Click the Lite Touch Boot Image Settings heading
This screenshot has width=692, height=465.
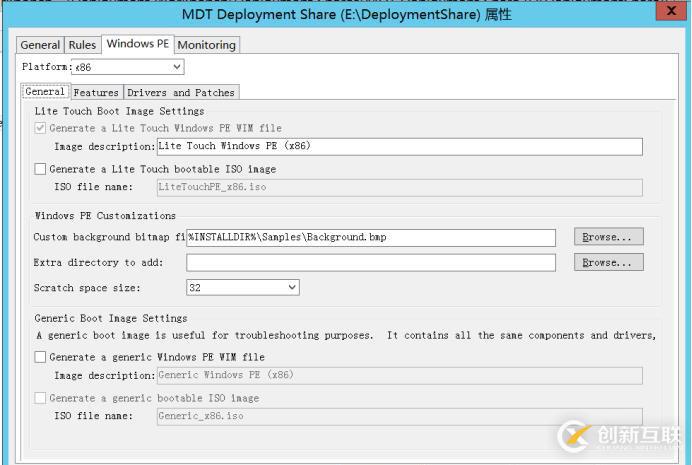coord(120,111)
